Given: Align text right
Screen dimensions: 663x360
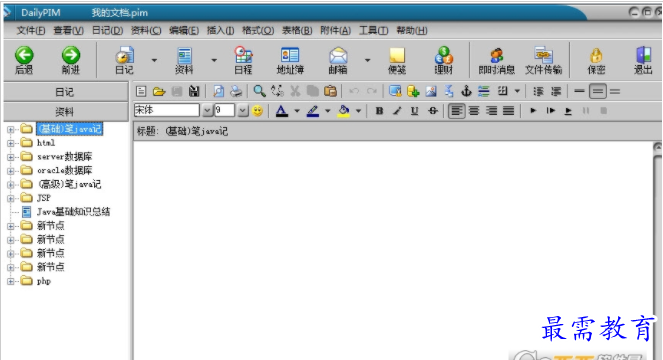Looking at the screenshot, I should click(x=491, y=111).
